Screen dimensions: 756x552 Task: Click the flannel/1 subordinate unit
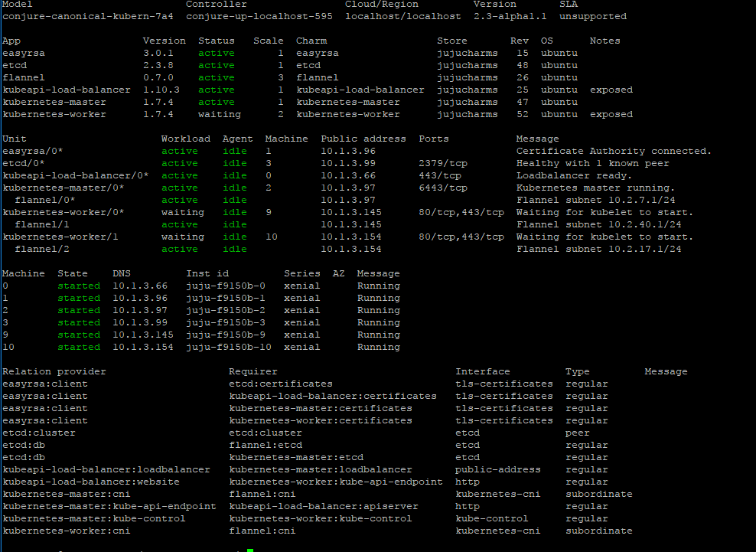click(42, 225)
